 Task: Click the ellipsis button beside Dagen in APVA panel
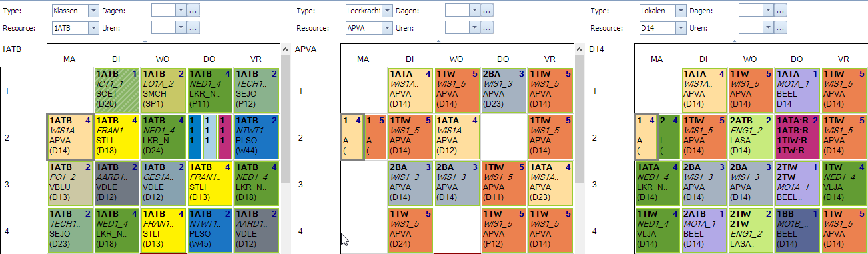487,11
